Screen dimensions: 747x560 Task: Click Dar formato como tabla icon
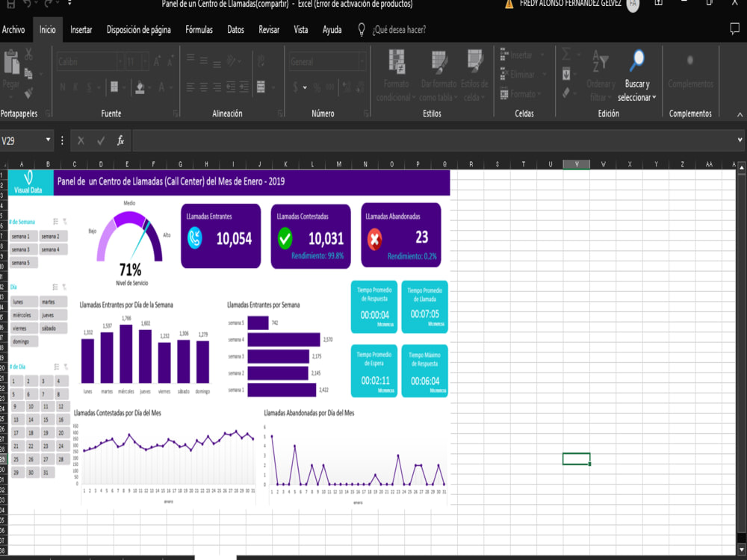pos(438,62)
